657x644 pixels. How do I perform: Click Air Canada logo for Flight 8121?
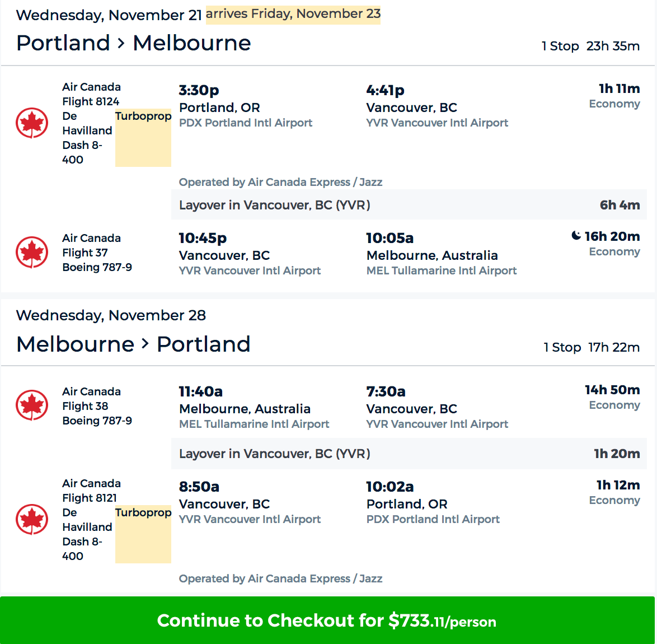click(32, 519)
